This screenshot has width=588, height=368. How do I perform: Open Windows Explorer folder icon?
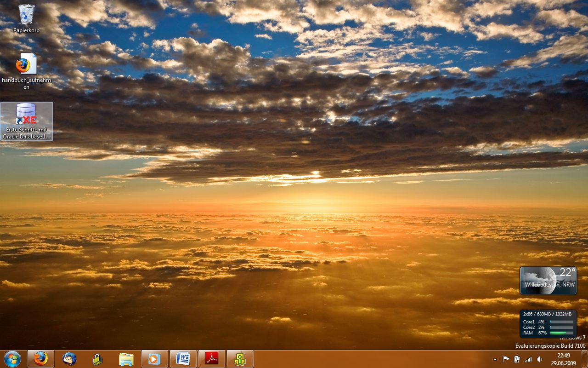(x=126, y=359)
